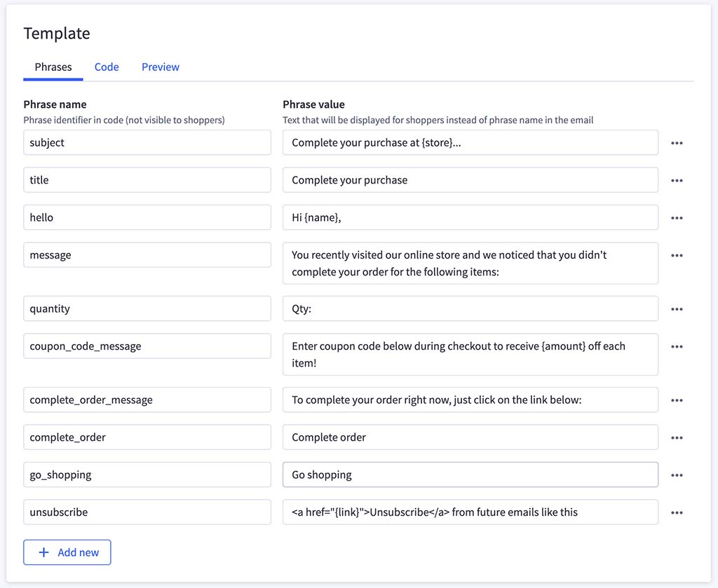Open the options menu for the quantity phrase
Viewport: 718px width, 588px height.
coord(677,308)
